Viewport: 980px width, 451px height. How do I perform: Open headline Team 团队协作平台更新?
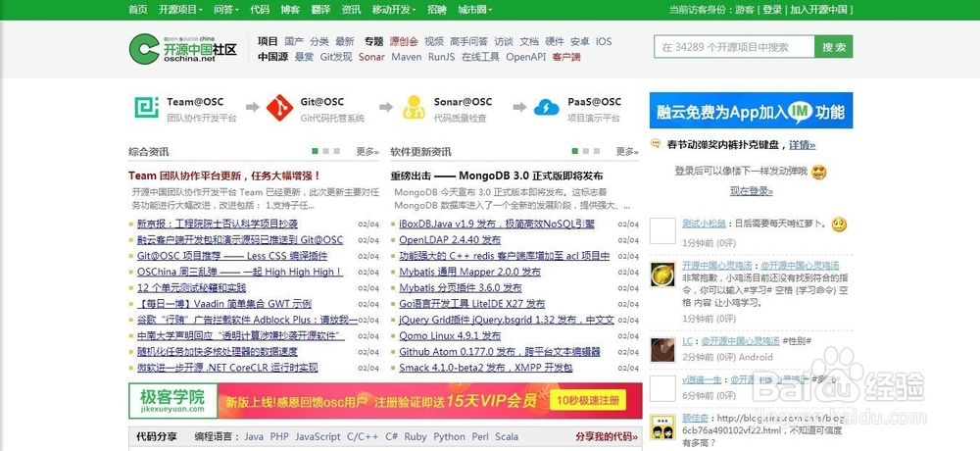point(224,175)
